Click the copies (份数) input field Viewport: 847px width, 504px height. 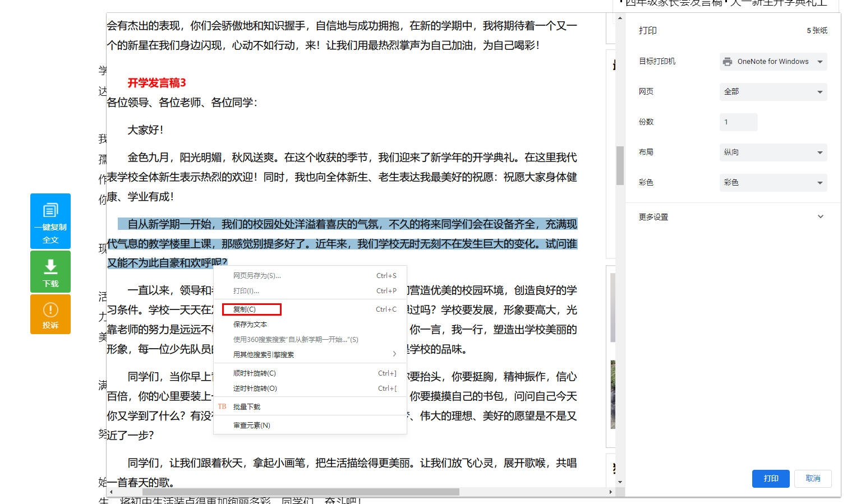(x=738, y=122)
